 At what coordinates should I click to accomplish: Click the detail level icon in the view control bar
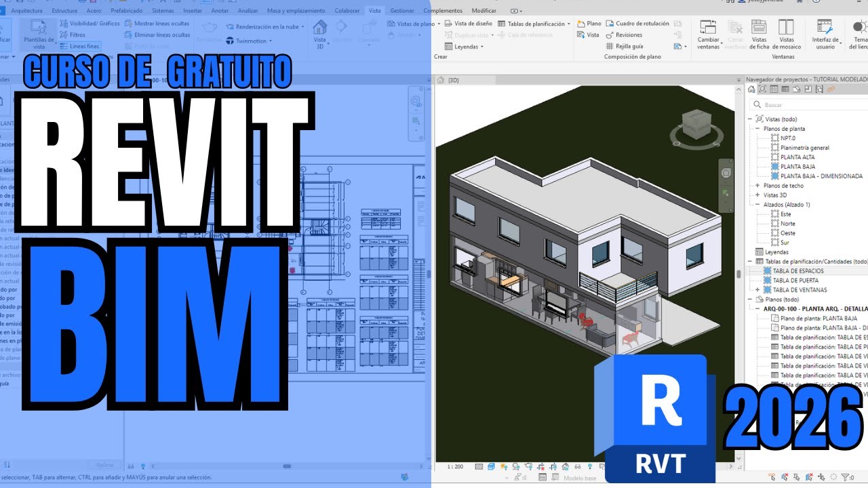click(479, 467)
